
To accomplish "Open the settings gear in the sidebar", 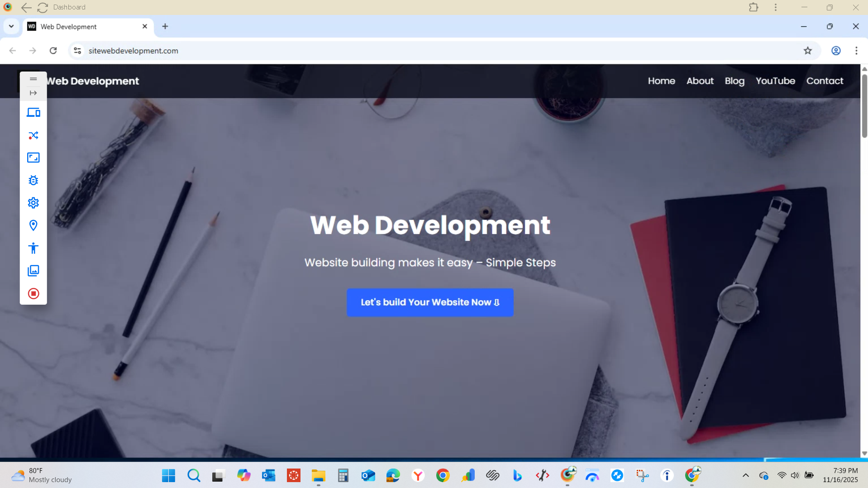I will tap(33, 203).
